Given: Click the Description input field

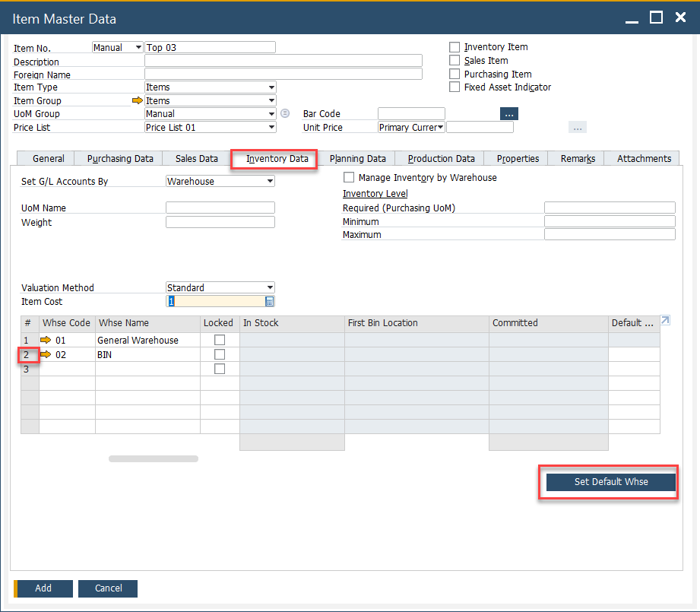Looking at the screenshot, I should click(x=283, y=61).
